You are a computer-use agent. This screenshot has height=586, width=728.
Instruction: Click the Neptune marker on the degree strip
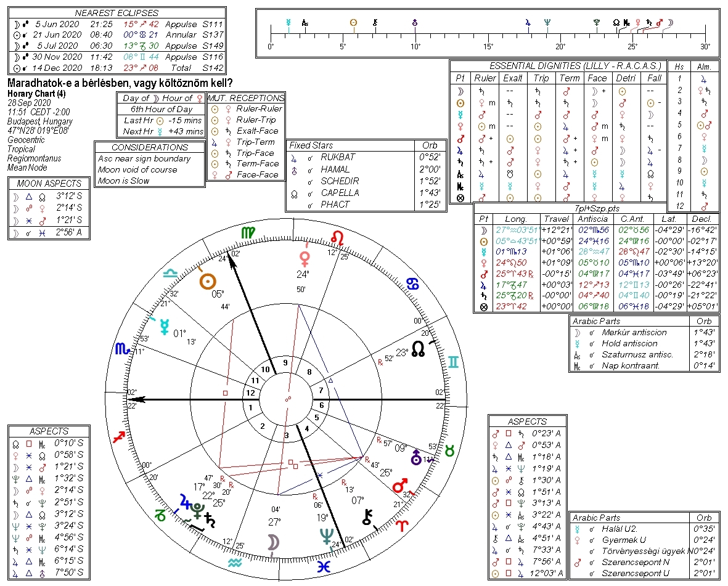547,22
